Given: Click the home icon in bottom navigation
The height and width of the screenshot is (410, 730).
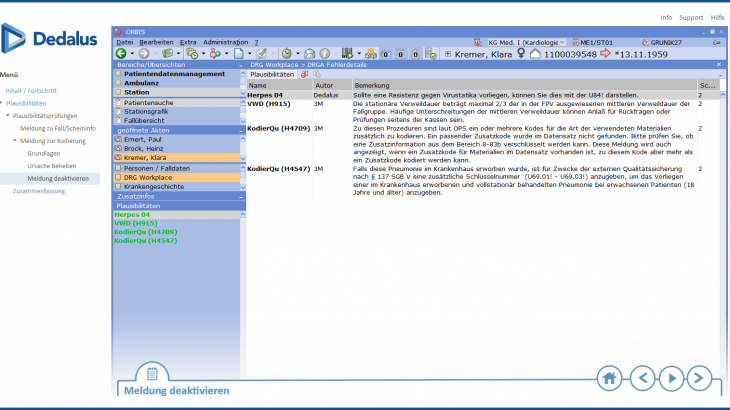Looking at the screenshot, I should pyautogui.click(x=610, y=378).
